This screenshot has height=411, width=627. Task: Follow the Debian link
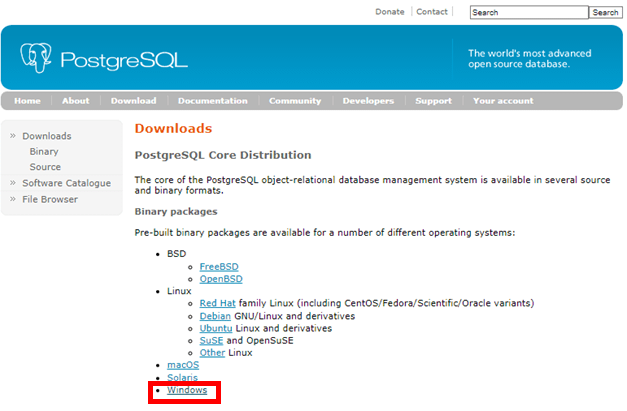215,316
